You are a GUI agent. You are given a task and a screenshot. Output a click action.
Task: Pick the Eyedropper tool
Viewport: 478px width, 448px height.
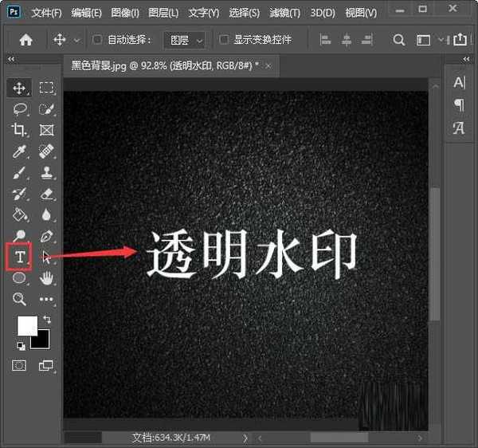coord(19,151)
